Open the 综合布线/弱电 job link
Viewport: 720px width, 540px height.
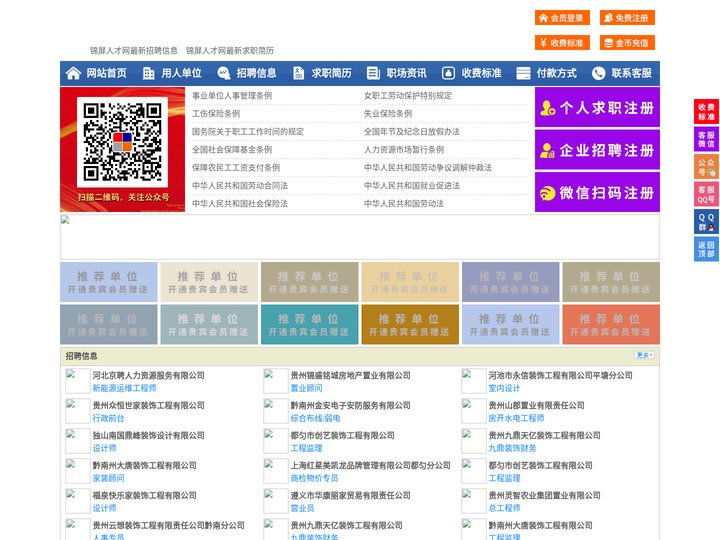click(x=315, y=418)
